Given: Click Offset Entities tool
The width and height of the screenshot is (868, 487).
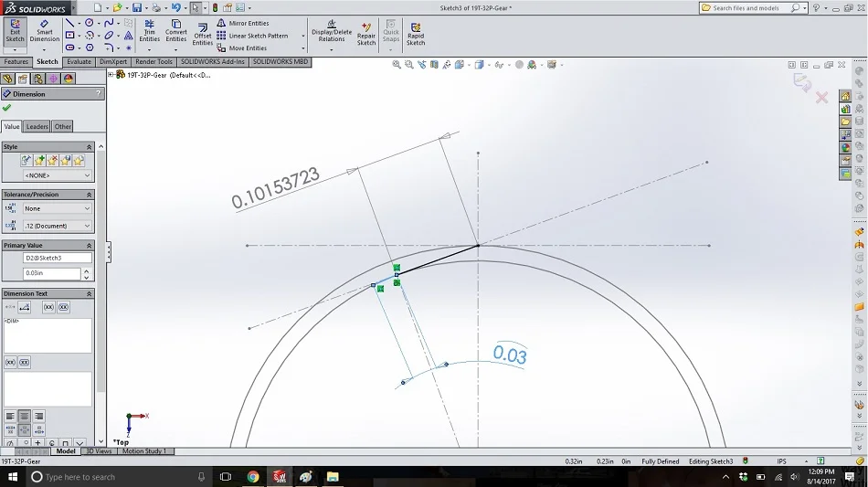Looking at the screenshot, I should click(203, 35).
